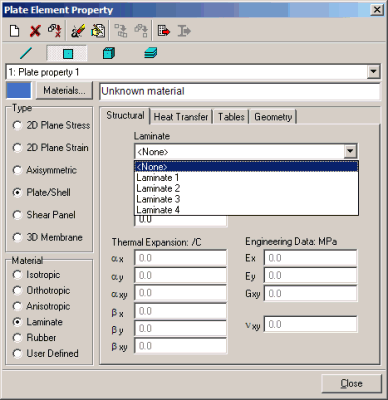Select the laminate stacked layers icon
This screenshot has width=388, height=400.
pos(150,53)
